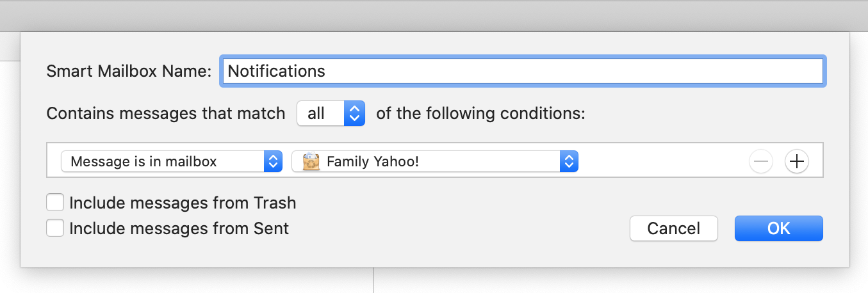Cancel the smart mailbox dialog
Viewport: 868px width, 293px height.
pyautogui.click(x=674, y=228)
